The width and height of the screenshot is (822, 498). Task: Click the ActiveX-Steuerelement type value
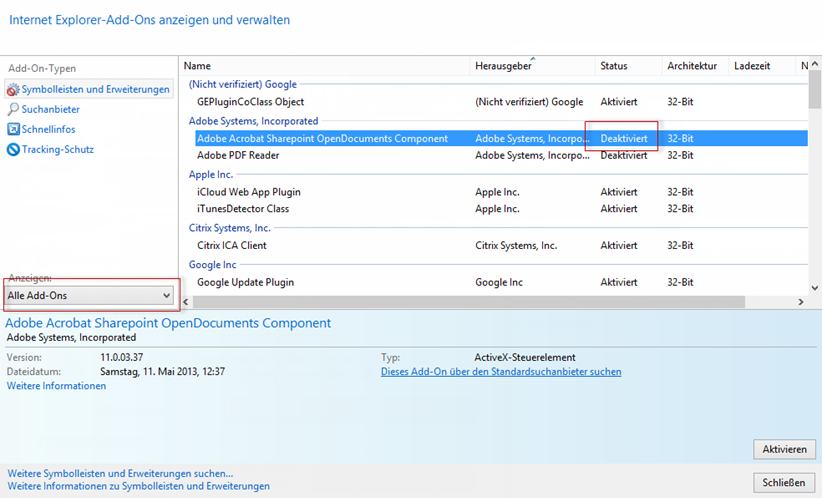coord(525,358)
